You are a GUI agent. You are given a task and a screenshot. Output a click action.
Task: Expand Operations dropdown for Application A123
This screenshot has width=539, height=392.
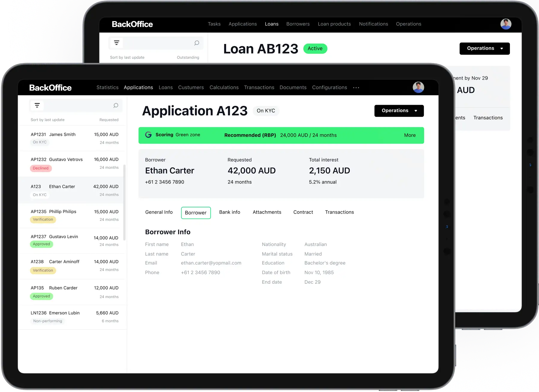click(399, 111)
